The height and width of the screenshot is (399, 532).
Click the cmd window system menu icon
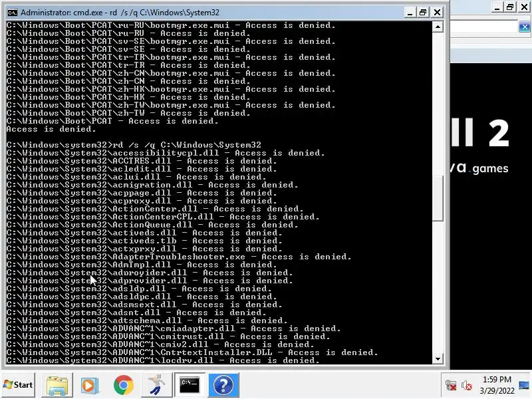[x=13, y=13]
